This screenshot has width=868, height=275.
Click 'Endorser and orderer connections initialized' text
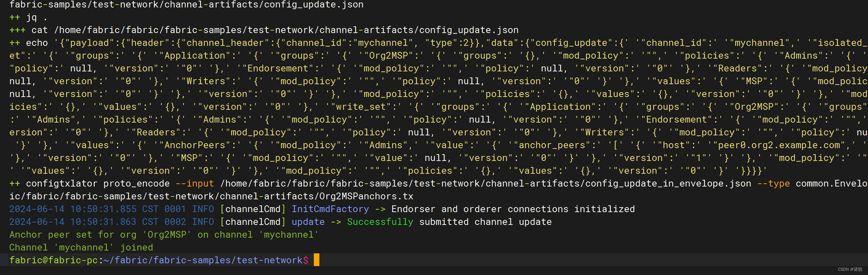point(513,209)
